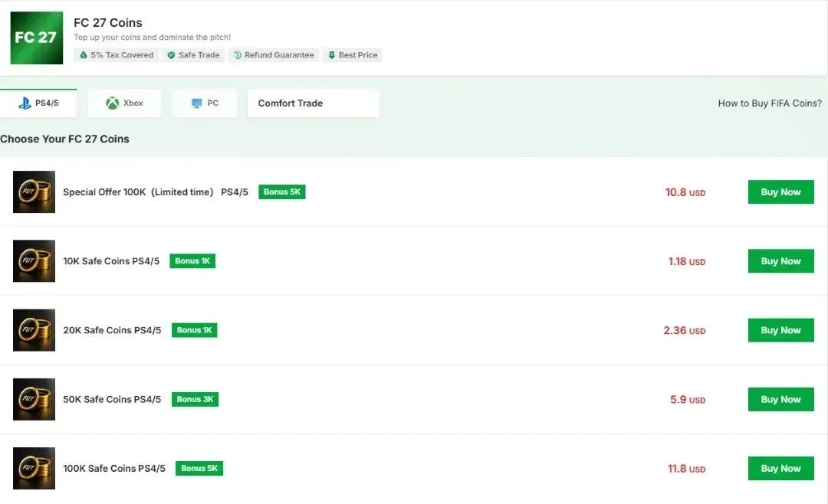Click the Safe Trade shield icon
828x504 pixels.
point(170,55)
